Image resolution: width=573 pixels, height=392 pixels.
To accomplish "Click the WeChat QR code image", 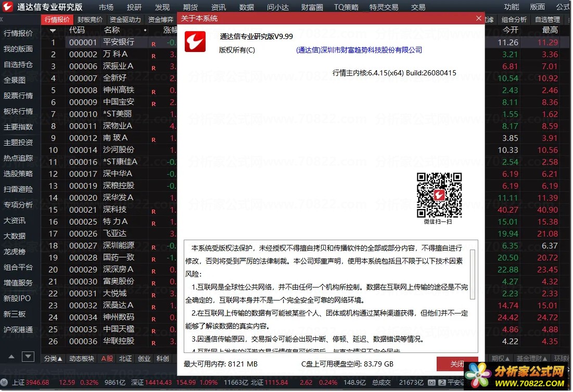I will [439, 195].
